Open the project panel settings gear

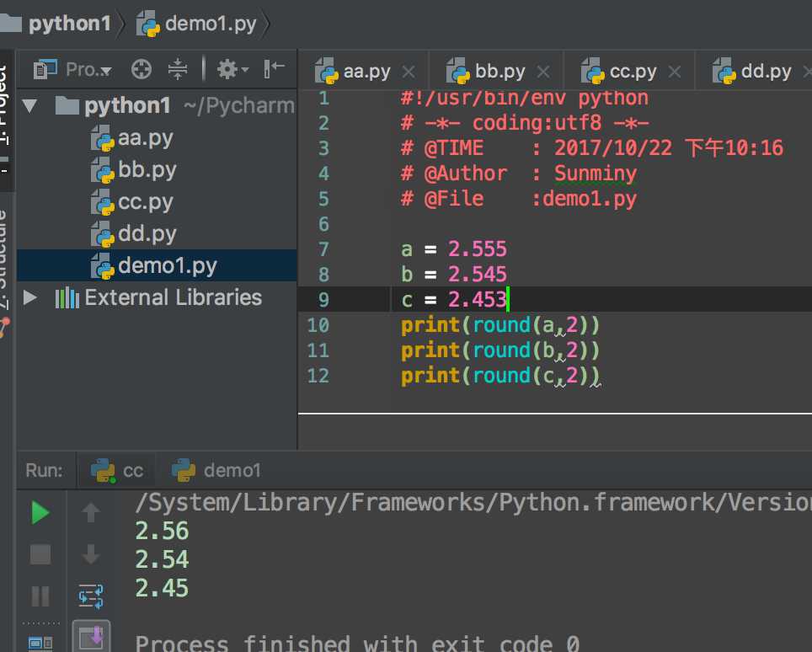click(x=232, y=69)
